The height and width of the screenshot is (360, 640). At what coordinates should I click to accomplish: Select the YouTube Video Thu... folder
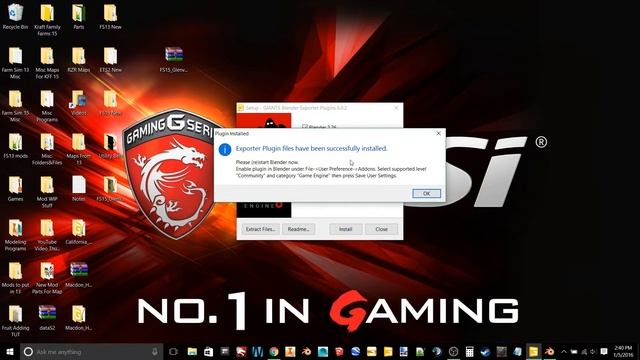[47, 235]
